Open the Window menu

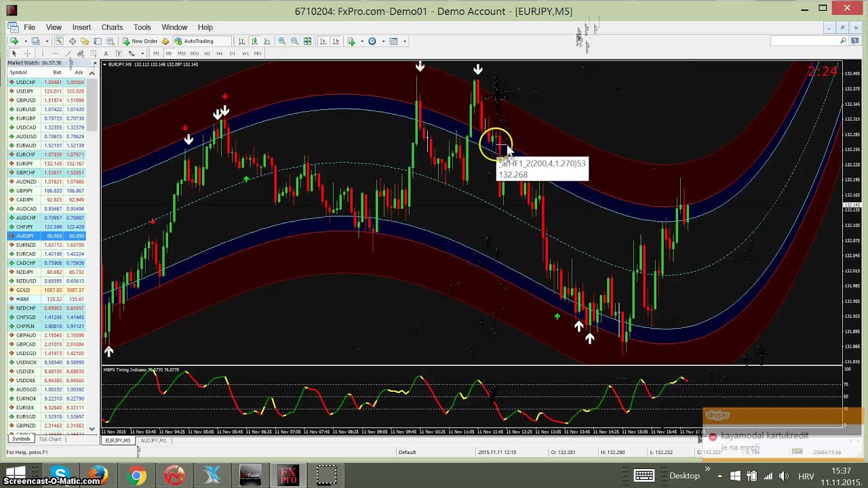coord(174,27)
